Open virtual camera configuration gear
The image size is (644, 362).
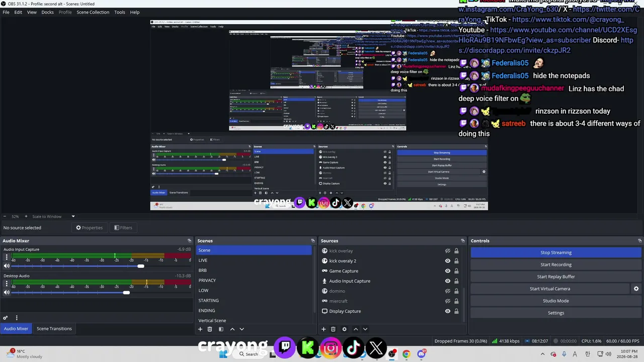point(636,289)
